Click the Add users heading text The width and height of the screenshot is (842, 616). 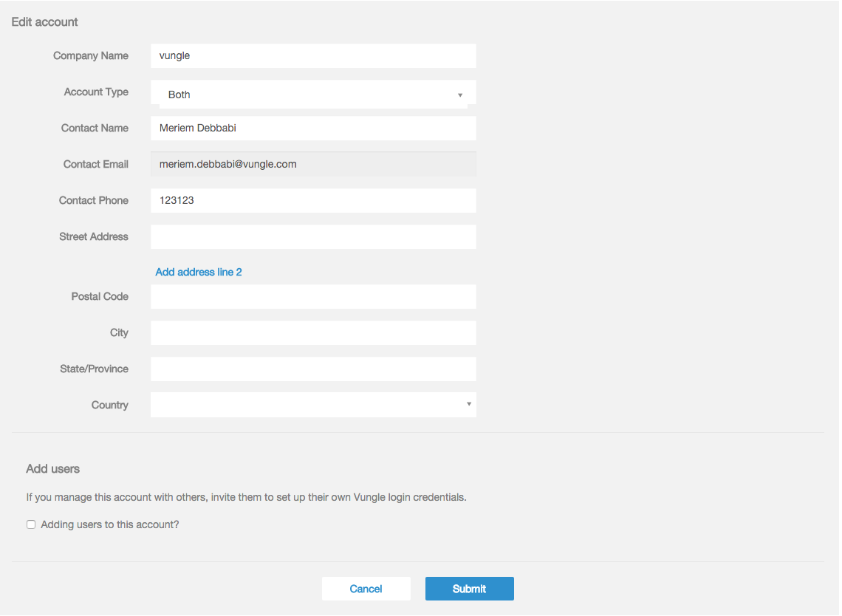tap(52, 469)
